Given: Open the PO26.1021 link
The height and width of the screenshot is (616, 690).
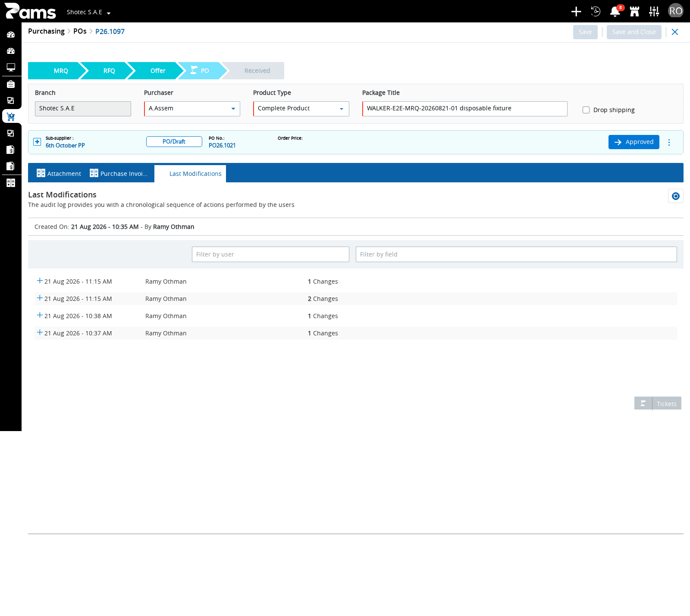Looking at the screenshot, I should click(x=222, y=145).
